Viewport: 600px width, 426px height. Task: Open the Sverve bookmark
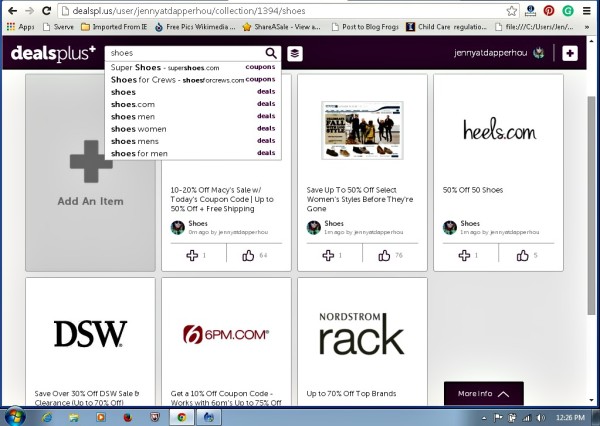click(x=58, y=27)
